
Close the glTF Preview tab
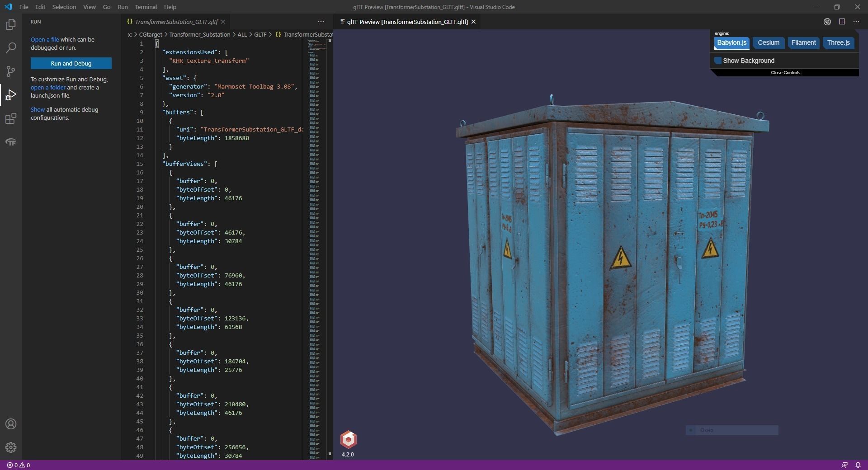tap(473, 22)
